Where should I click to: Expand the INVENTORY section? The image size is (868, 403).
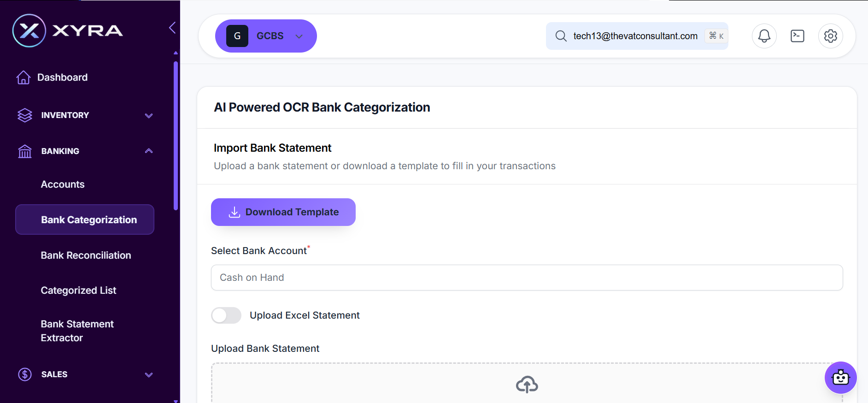click(x=148, y=115)
